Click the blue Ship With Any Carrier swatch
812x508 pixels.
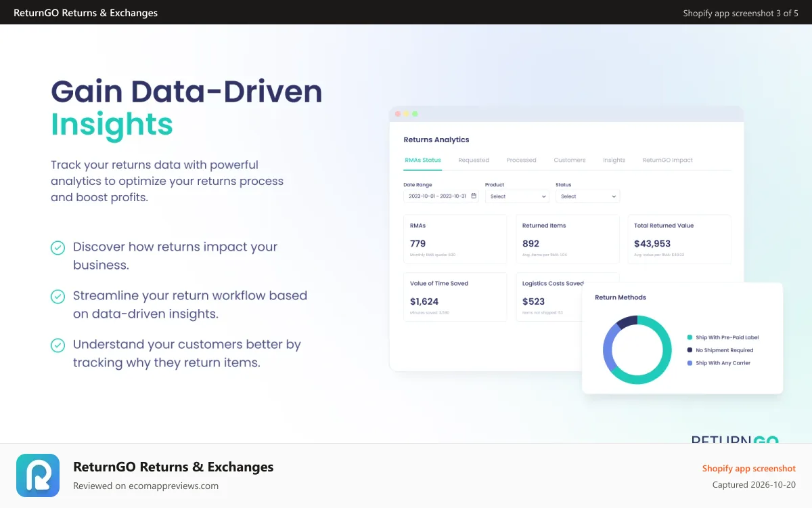pyautogui.click(x=690, y=363)
